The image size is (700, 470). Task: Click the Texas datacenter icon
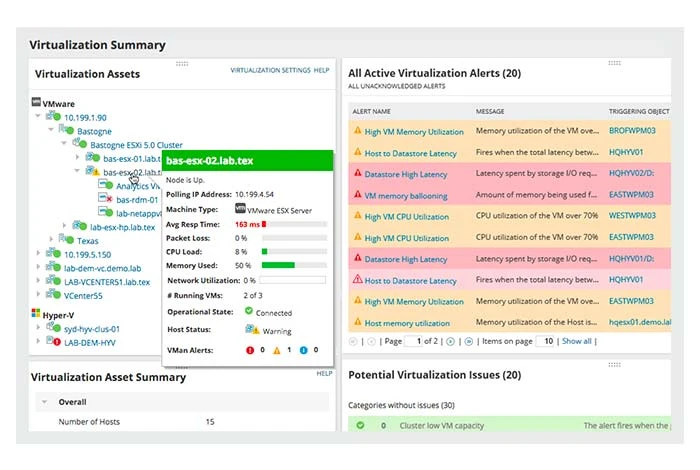coord(66,239)
